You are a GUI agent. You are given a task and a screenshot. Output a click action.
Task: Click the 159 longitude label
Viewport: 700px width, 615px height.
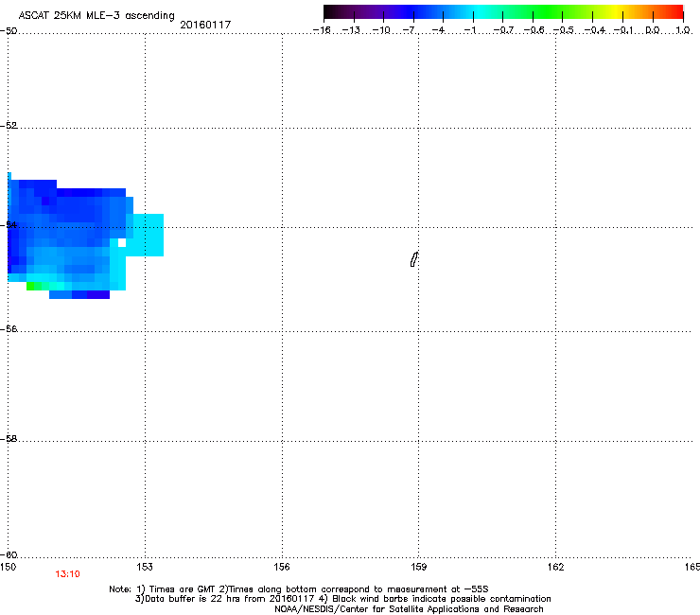(x=418, y=567)
